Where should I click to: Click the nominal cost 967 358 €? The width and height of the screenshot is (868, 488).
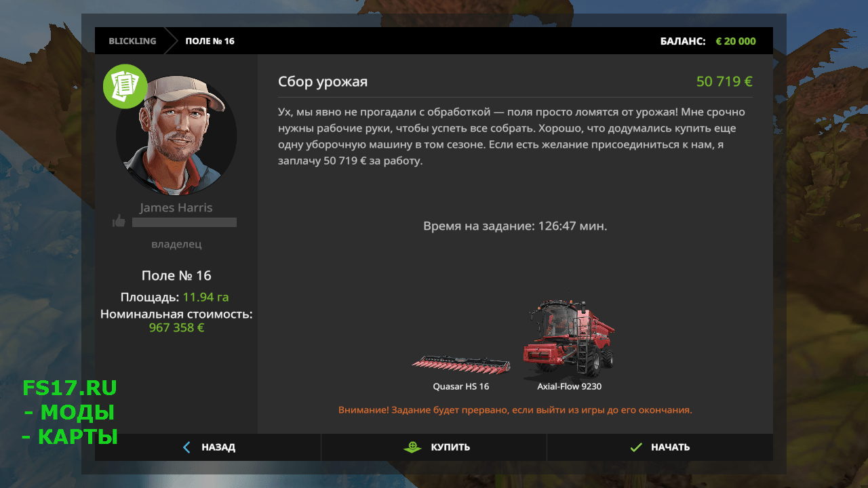point(176,328)
